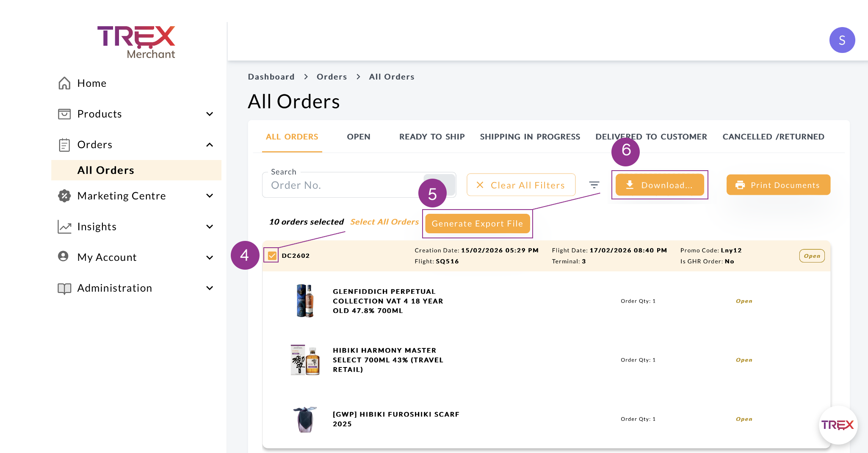Image resolution: width=868 pixels, height=453 pixels.
Task: Click the Home house icon in sidebar
Action: coord(64,83)
